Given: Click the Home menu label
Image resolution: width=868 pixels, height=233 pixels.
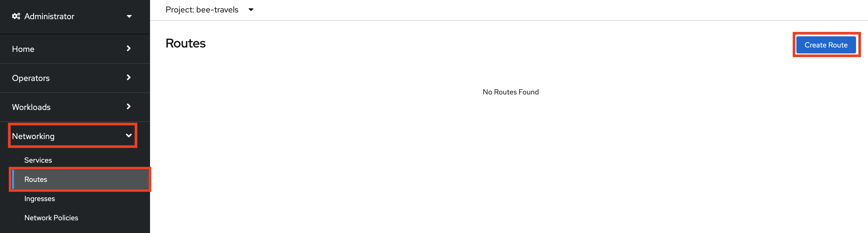Looking at the screenshot, I should (23, 49).
